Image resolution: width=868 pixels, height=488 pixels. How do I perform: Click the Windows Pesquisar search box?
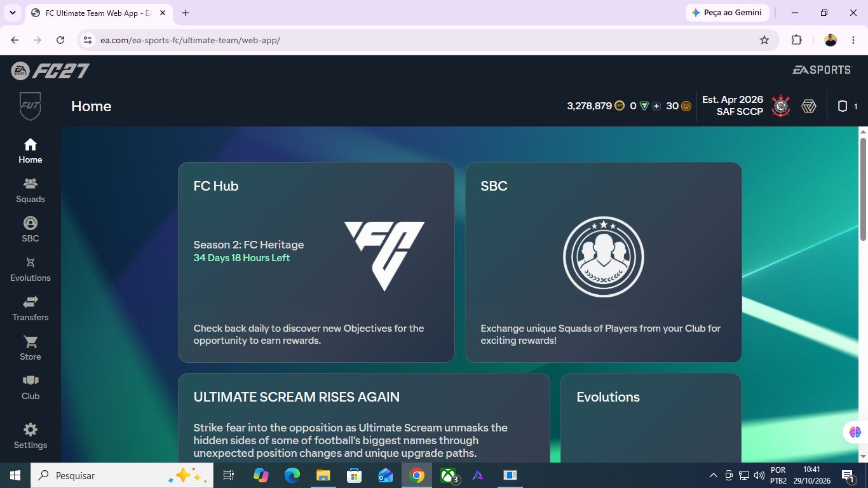[121, 475]
